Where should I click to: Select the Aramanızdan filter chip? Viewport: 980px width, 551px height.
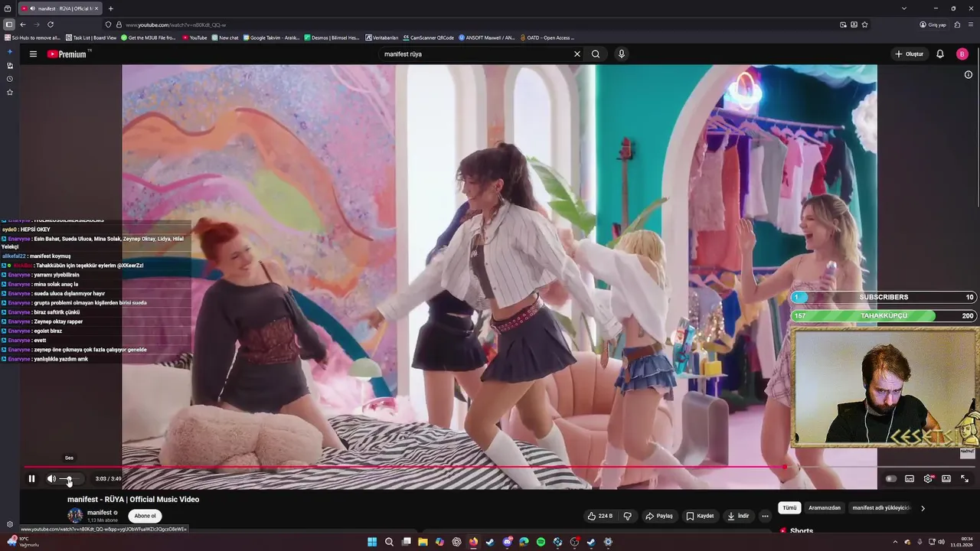pos(825,508)
